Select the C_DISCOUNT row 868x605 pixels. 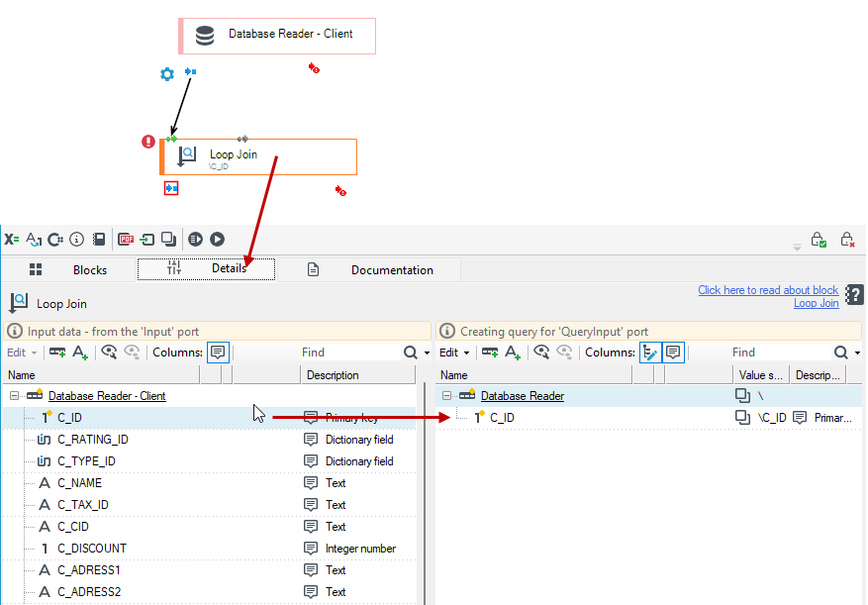pyautogui.click(x=209, y=548)
